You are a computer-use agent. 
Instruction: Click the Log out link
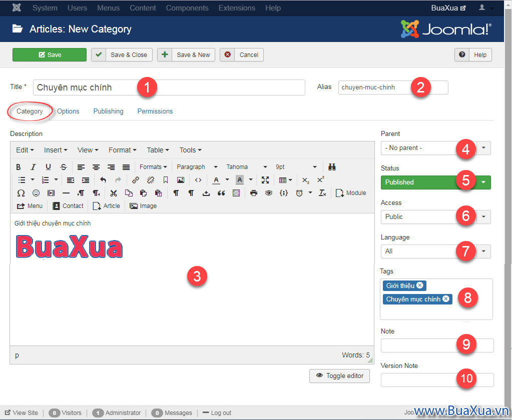pyautogui.click(x=217, y=413)
